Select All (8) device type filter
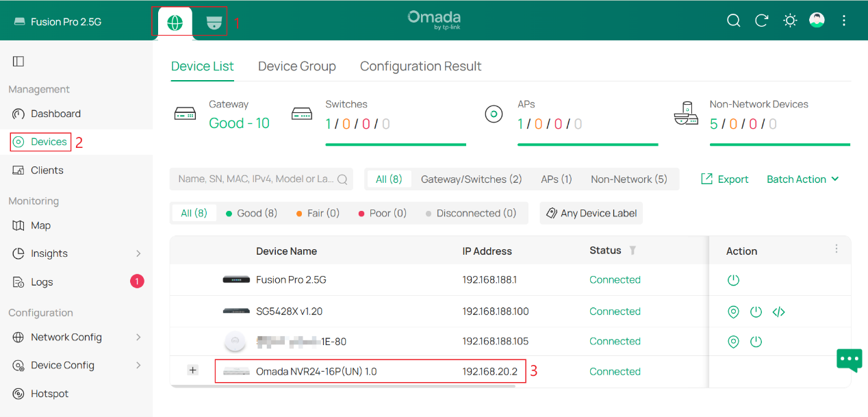The width and height of the screenshot is (868, 417). pos(389,179)
